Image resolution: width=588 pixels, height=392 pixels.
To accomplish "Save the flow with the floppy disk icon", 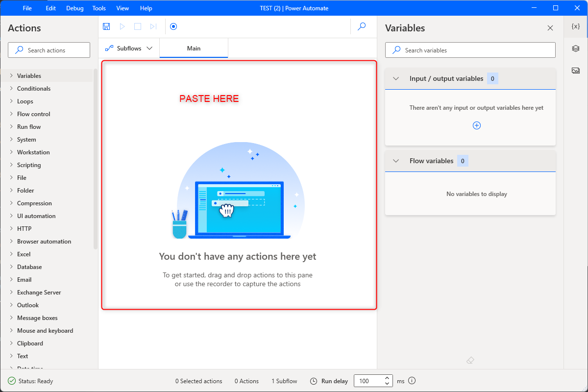I will click(106, 26).
